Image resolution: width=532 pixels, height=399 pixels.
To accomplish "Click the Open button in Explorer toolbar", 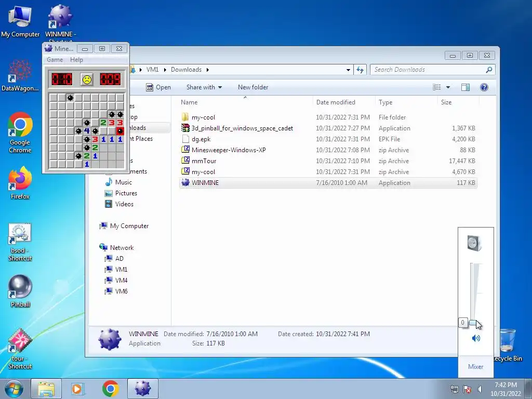I will [158, 87].
